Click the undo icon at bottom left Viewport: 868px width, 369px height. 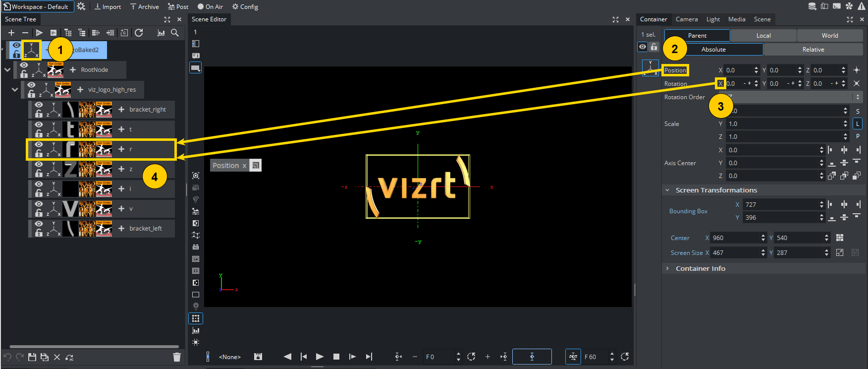coord(7,357)
